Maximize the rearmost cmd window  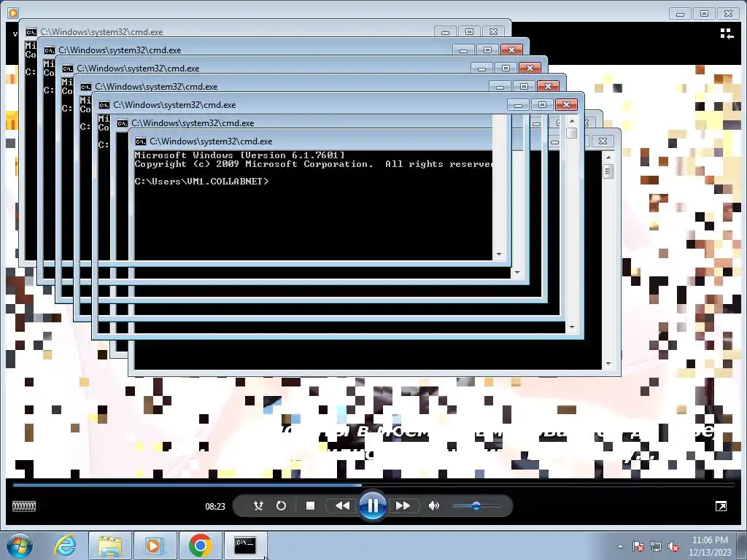(x=469, y=32)
